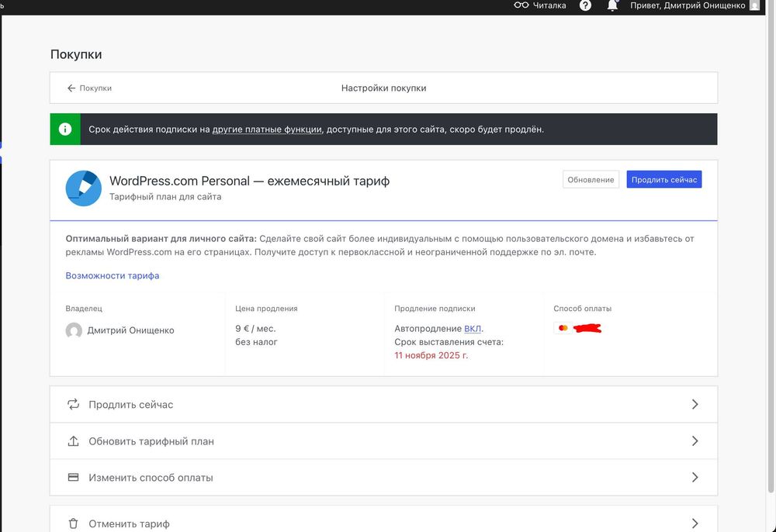Click the trash icon for canceling plan
The height and width of the screenshot is (532, 776).
[x=74, y=523]
